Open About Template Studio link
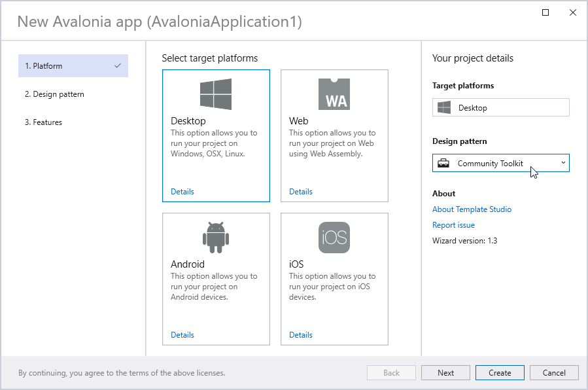 point(472,209)
